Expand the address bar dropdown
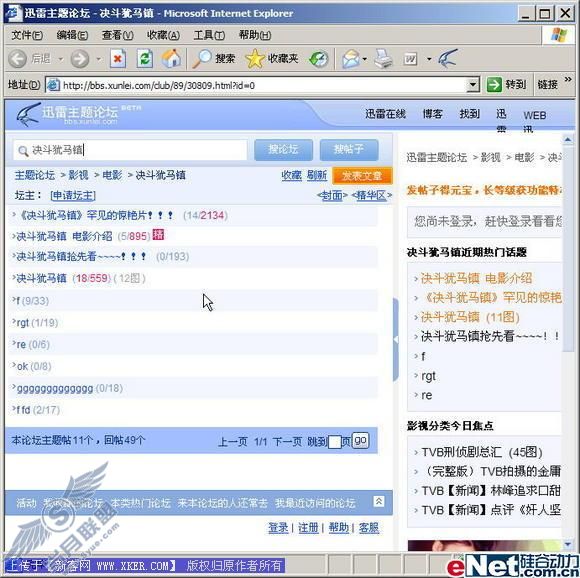The height and width of the screenshot is (578, 580). (x=472, y=85)
